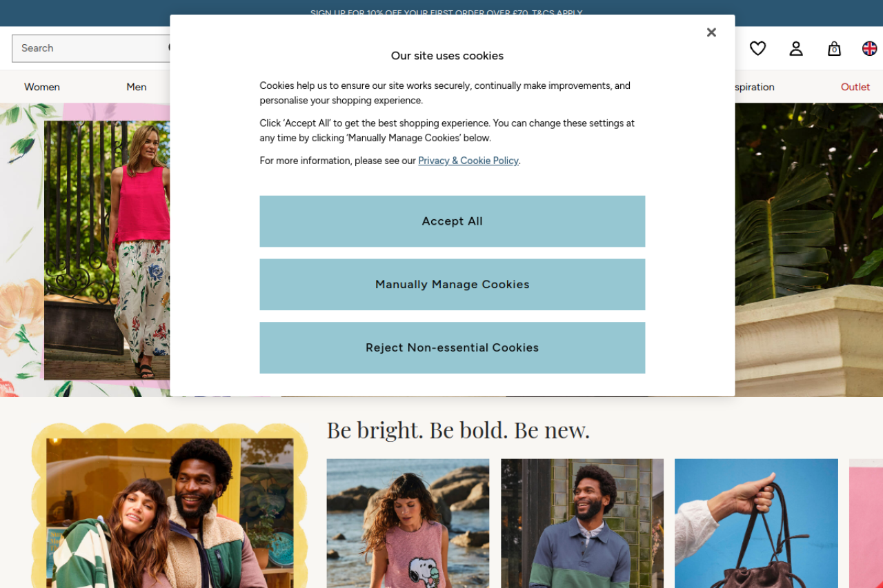This screenshot has height=588, width=883.
Task: Open the Men menu
Action: (x=137, y=87)
